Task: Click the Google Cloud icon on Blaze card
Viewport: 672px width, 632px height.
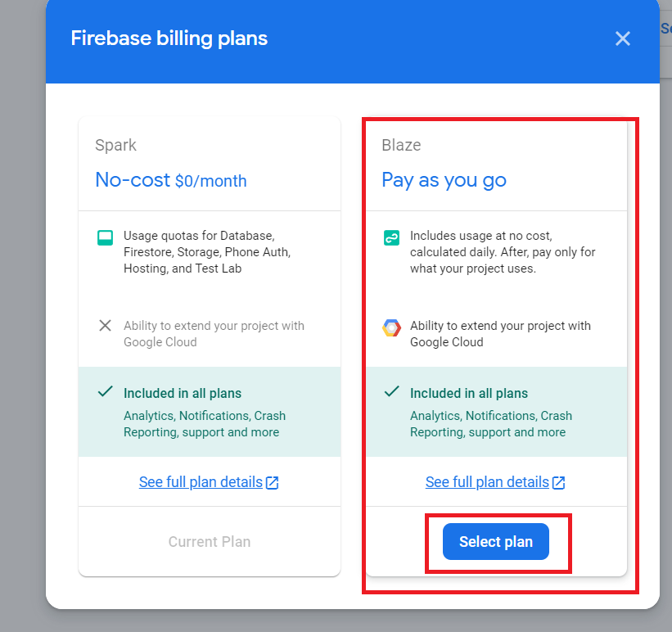Action: coord(391,327)
